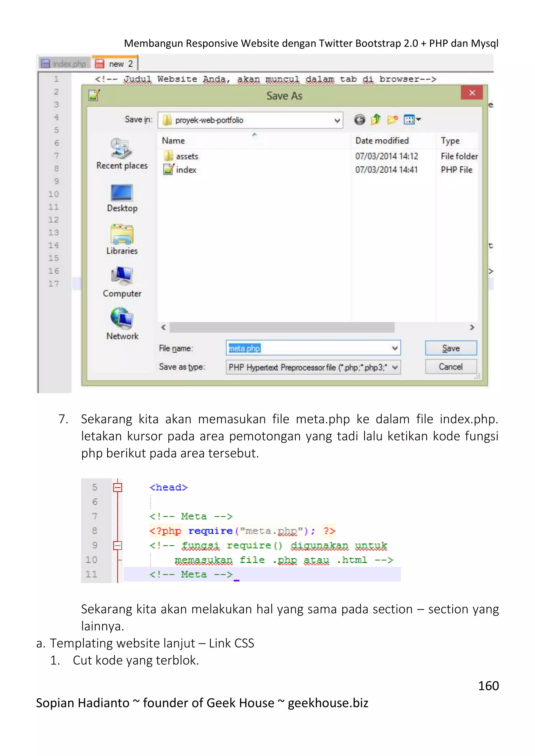Click the left scroll arrow in file list
Screen dimensions: 535x756
point(163,327)
